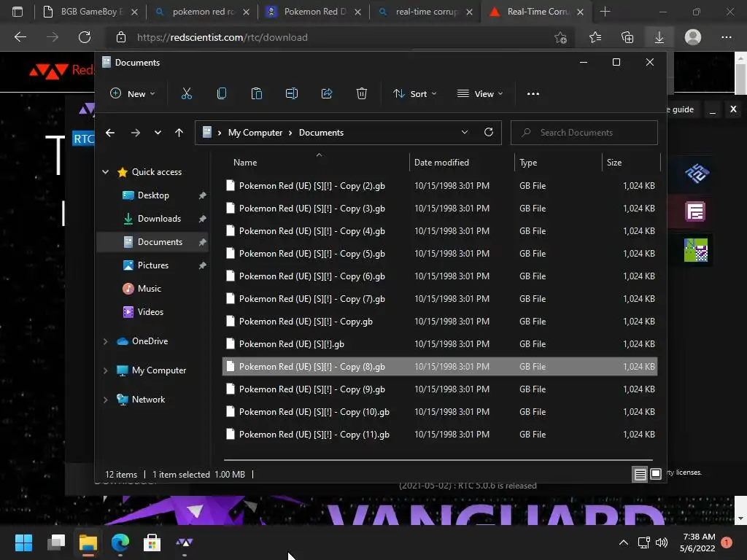The image size is (747, 560).
Task: Click the Share icon in Explorer toolbar
Action: (x=327, y=94)
